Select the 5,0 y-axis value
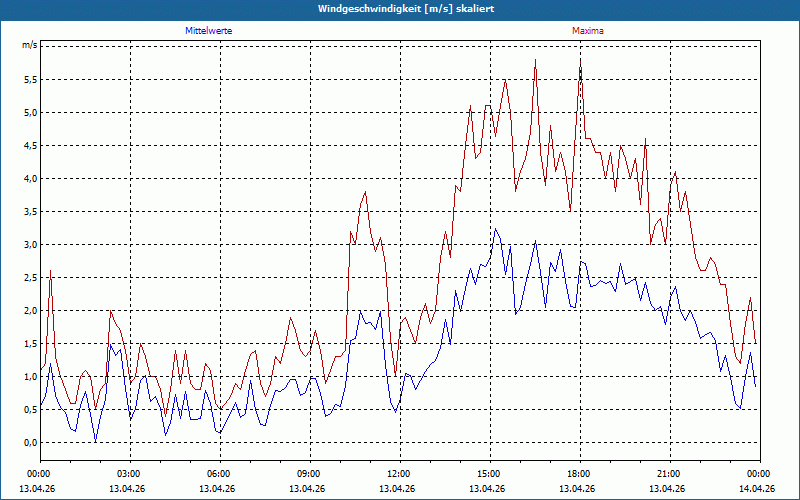Viewport: 800px width, 500px height. 31,113
